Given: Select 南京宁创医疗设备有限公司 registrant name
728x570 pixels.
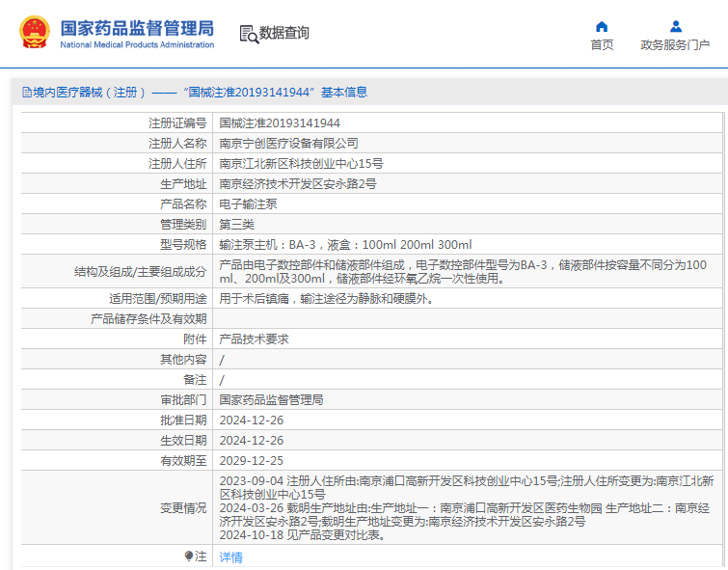Looking at the screenshot, I should tap(288, 143).
